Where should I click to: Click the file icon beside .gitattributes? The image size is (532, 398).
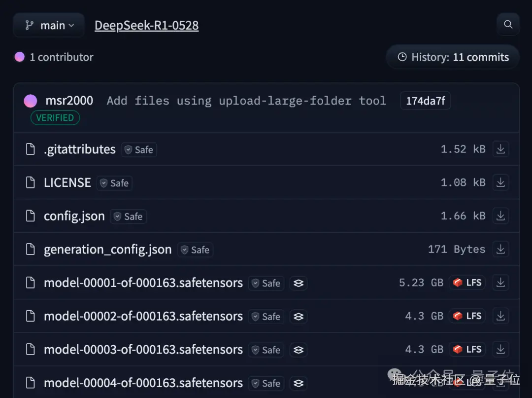click(x=31, y=149)
